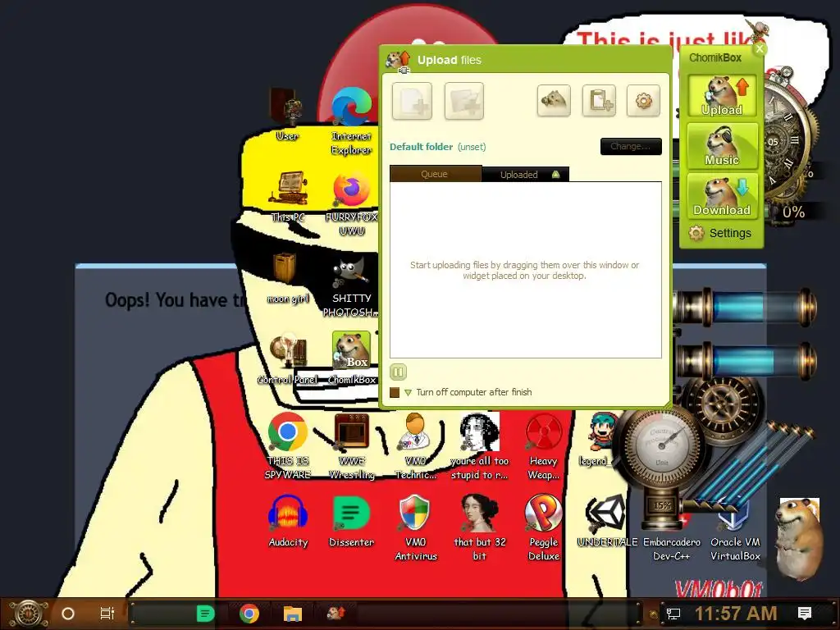Open Peggle Deluxe desktop icon
The height and width of the screenshot is (630, 840).
(543, 527)
